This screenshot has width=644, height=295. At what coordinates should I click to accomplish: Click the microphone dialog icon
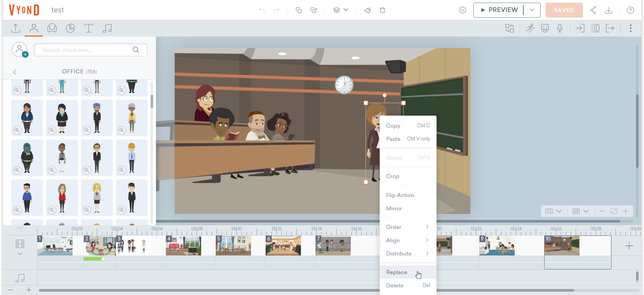coord(560,28)
